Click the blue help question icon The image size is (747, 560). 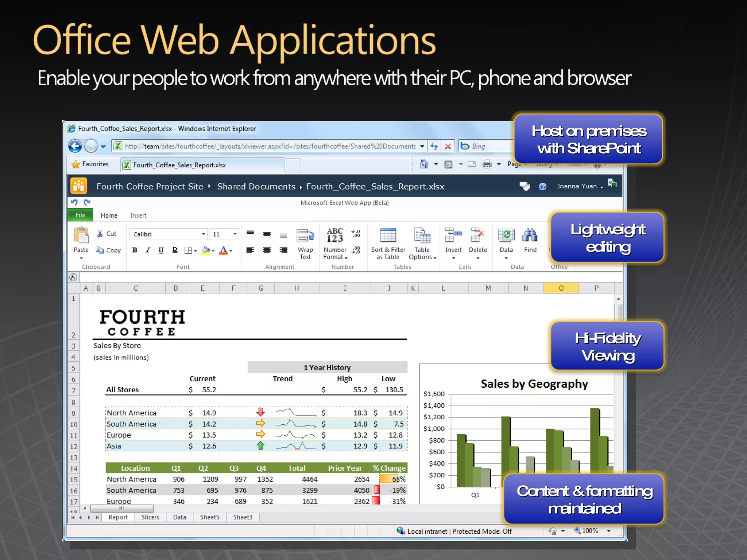543,186
